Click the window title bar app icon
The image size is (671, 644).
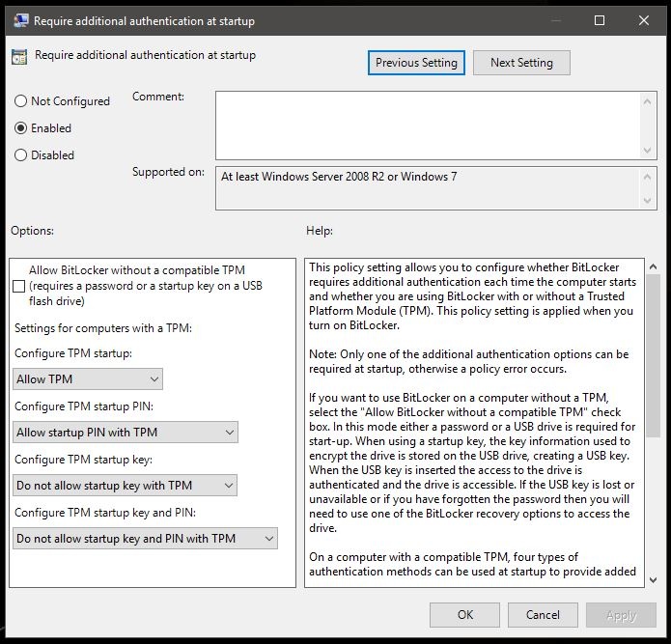click(21, 20)
